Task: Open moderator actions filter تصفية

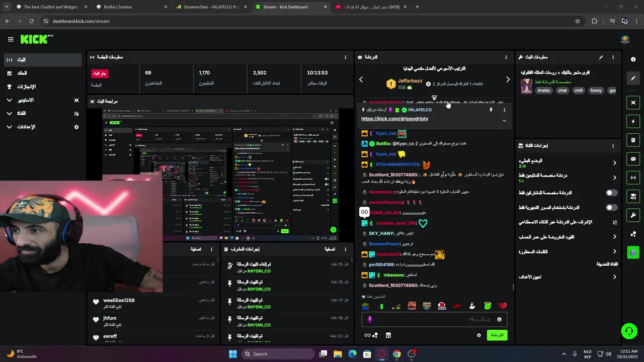Action: click(x=330, y=249)
